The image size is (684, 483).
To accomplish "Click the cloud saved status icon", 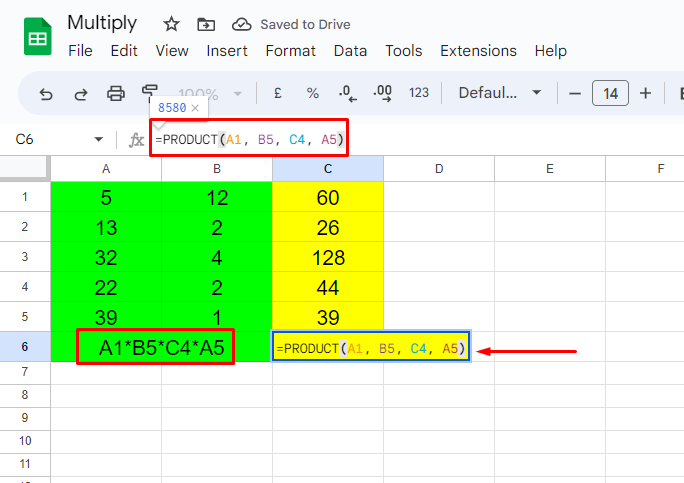I will pos(241,24).
